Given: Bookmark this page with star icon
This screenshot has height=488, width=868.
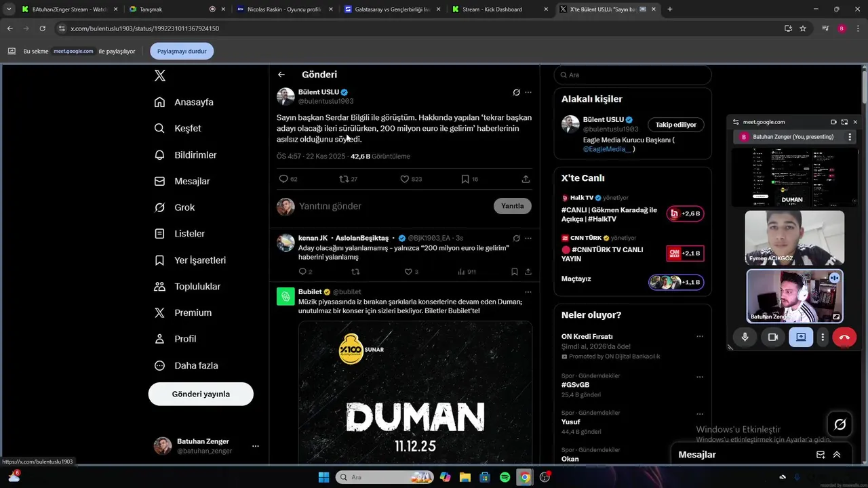Looking at the screenshot, I should click(x=803, y=28).
